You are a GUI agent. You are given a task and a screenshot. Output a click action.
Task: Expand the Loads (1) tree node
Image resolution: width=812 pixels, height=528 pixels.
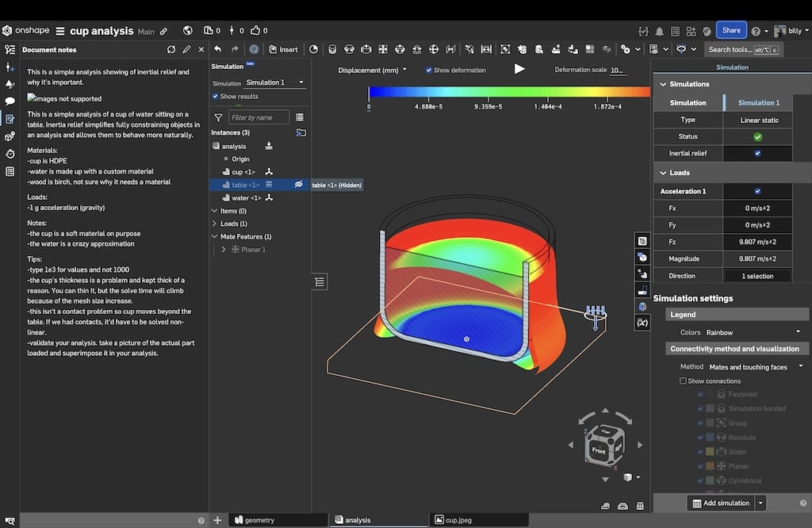tap(214, 224)
